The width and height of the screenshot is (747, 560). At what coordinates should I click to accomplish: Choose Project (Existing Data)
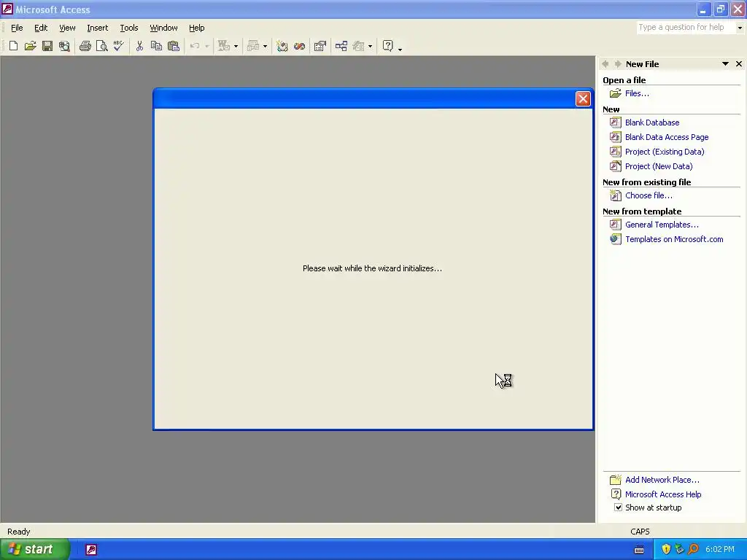[x=664, y=152]
